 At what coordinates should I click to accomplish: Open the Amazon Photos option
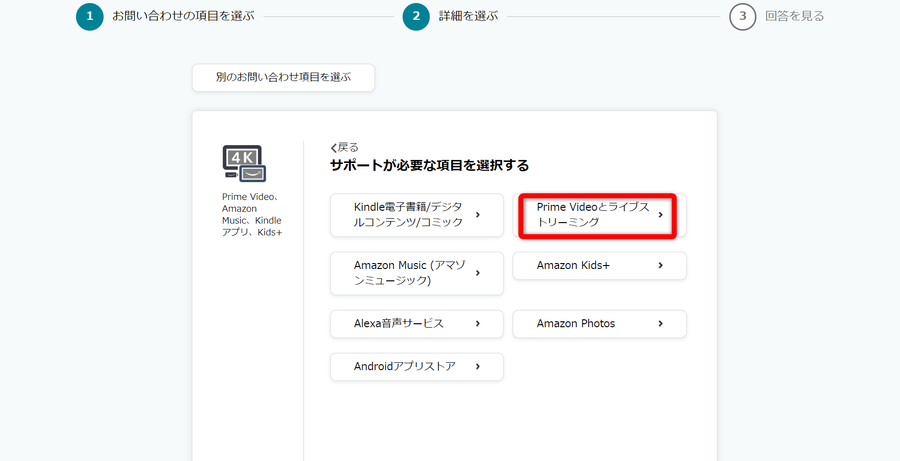tap(599, 324)
